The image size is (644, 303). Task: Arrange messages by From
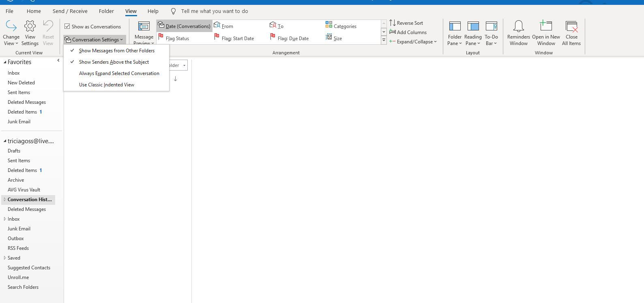[x=223, y=26]
